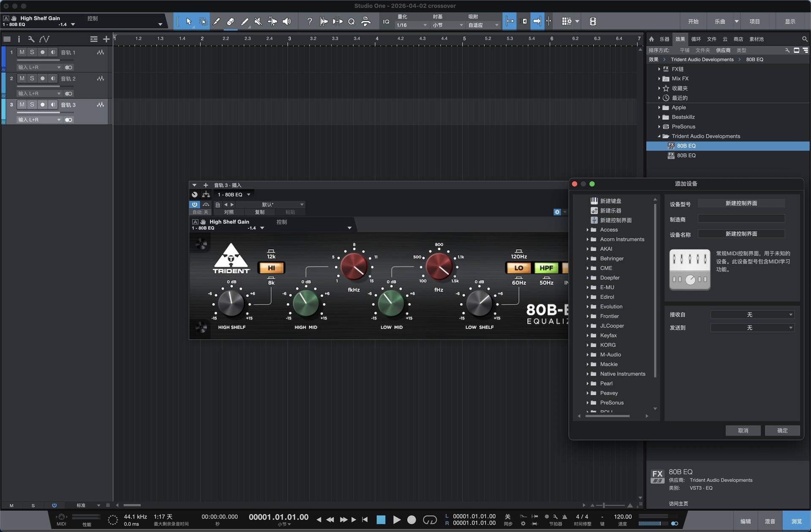Open the browser search magnifier
The width and height of the screenshot is (811, 532).
(x=805, y=39)
